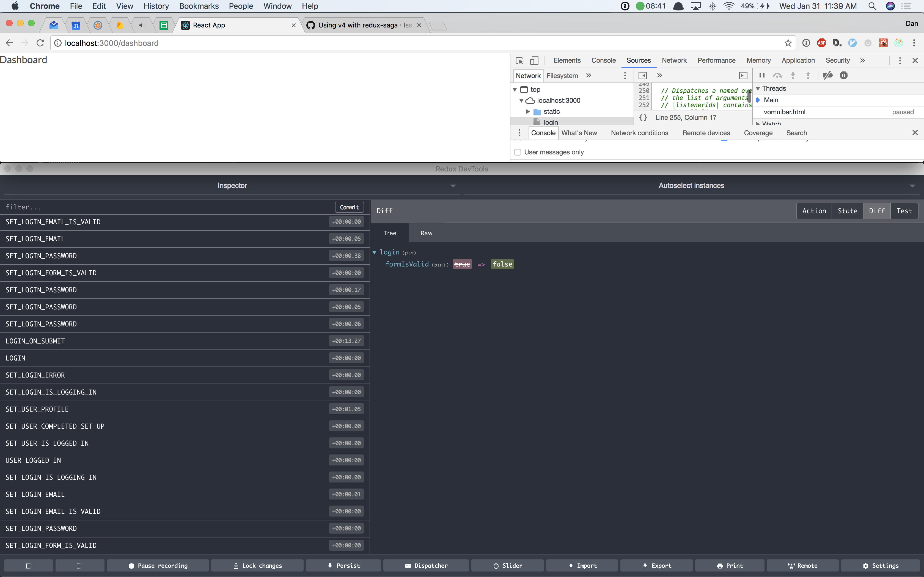Toggle the Persist state button

343,565
